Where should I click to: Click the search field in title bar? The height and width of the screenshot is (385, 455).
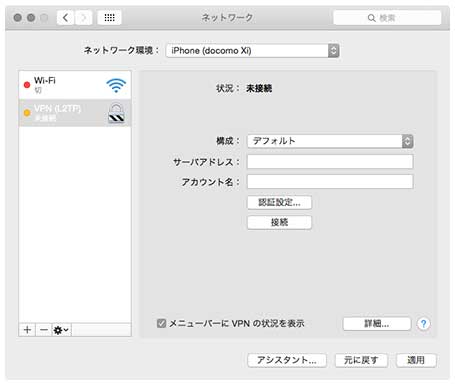pyautogui.click(x=387, y=18)
